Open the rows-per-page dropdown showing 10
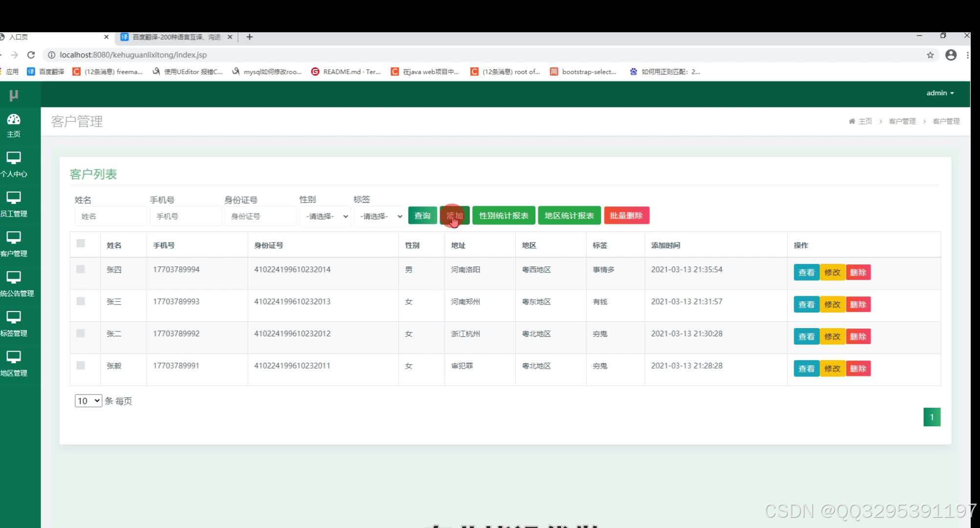The image size is (980, 528). [x=88, y=401]
